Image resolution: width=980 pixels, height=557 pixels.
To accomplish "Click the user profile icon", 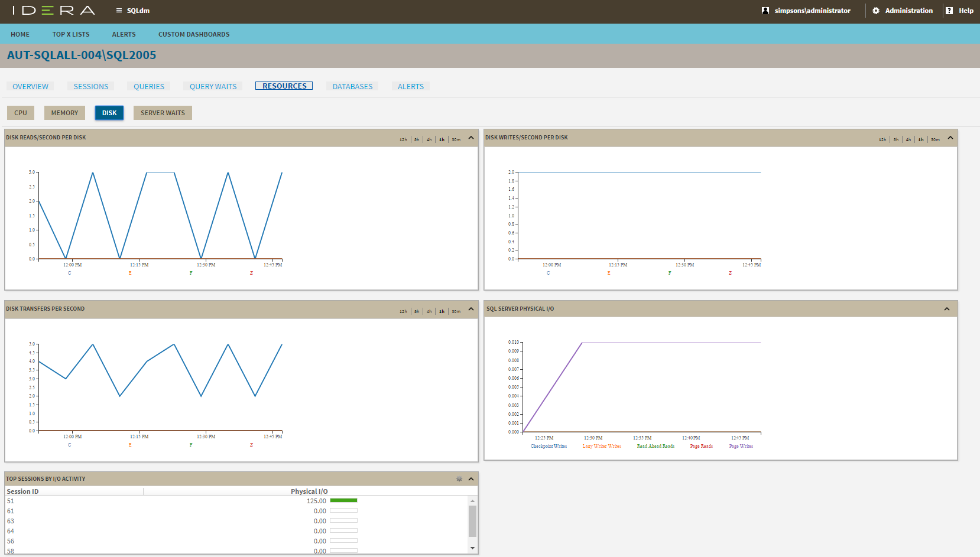I will point(765,11).
